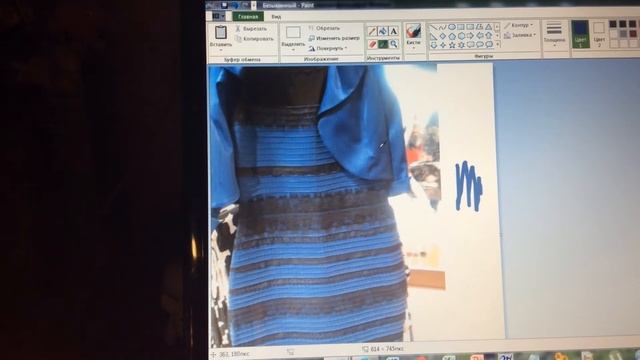Select the Magnifier zoom tool
640x360 pixels.
393,44
